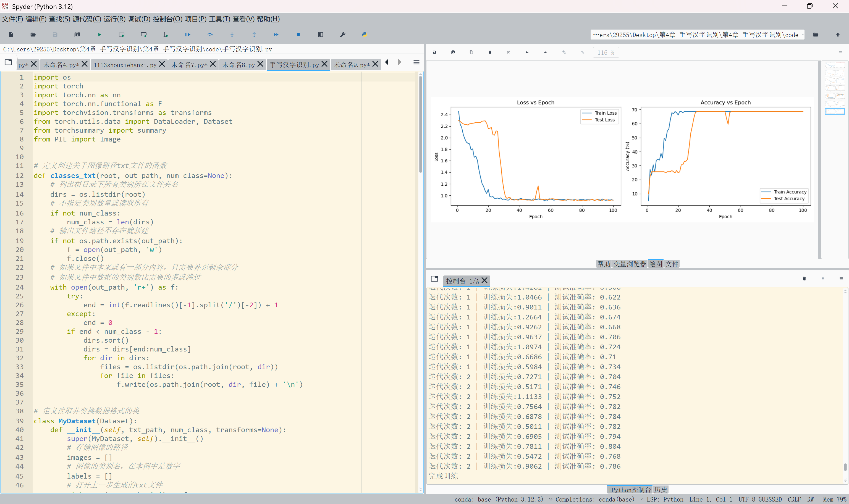Copy the plot image to clipboard

471,52
